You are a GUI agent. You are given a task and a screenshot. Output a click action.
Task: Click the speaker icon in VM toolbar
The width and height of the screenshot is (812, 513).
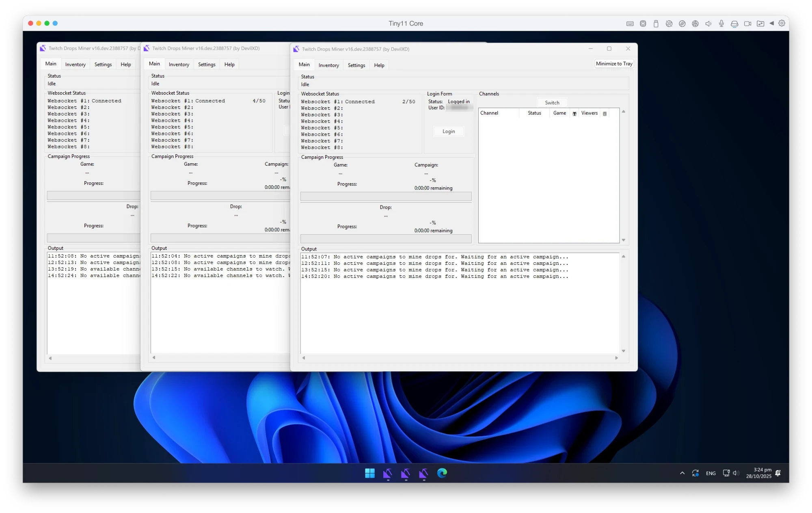click(708, 24)
